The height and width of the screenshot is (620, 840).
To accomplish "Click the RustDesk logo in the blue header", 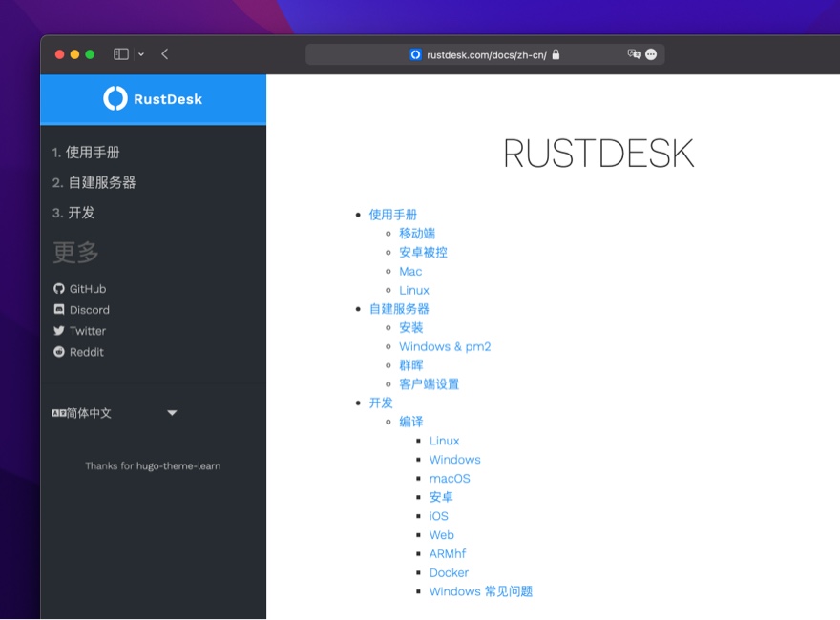I will click(x=153, y=99).
